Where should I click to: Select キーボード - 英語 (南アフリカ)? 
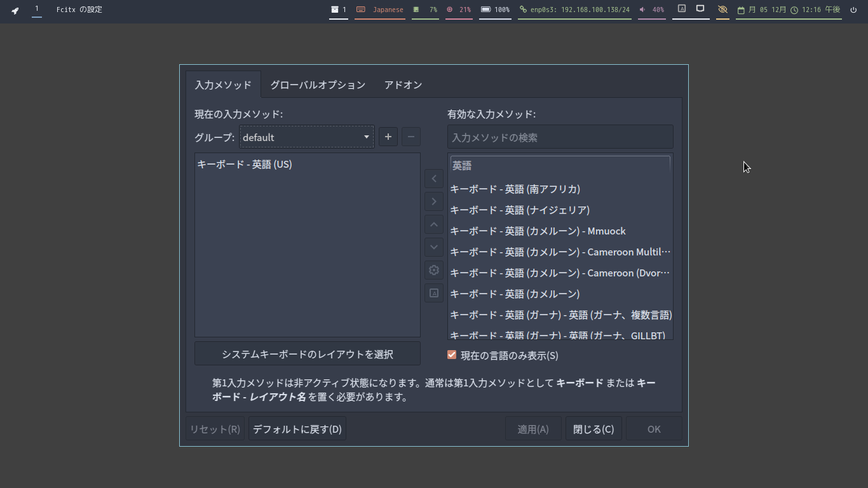pos(560,189)
